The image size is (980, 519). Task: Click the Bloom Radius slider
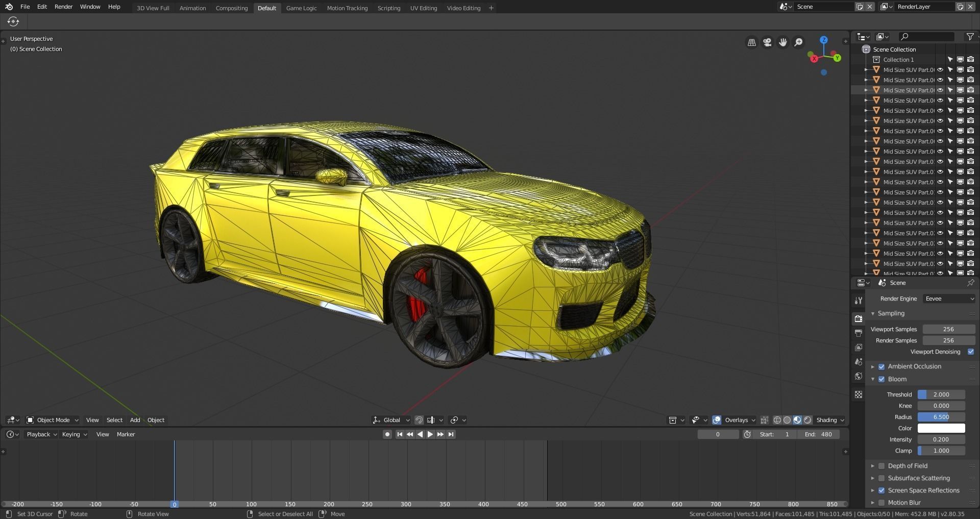(x=941, y=417)
